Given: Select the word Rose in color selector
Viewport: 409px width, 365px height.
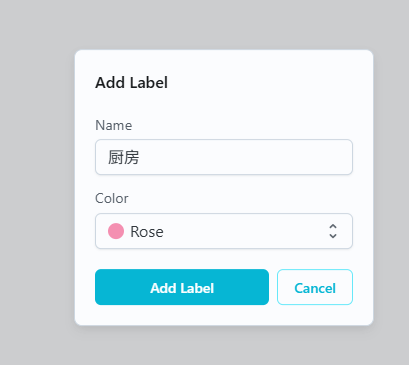Looking at the screenshot, I should (147, 232).
